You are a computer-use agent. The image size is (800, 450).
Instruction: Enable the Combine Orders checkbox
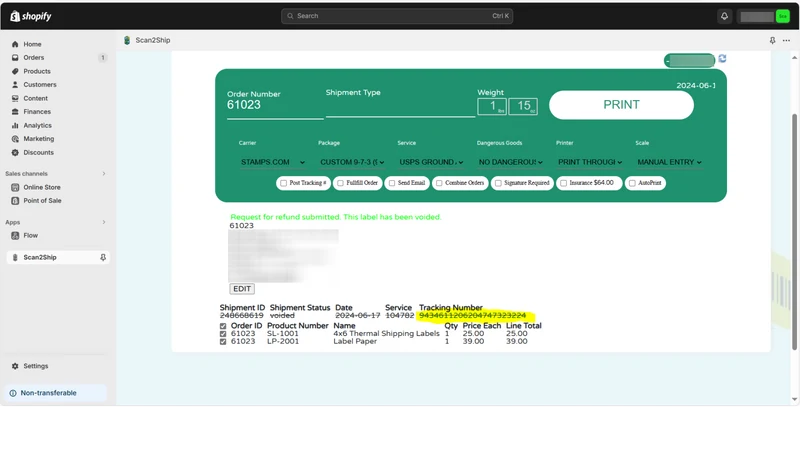tap(439, 183)
